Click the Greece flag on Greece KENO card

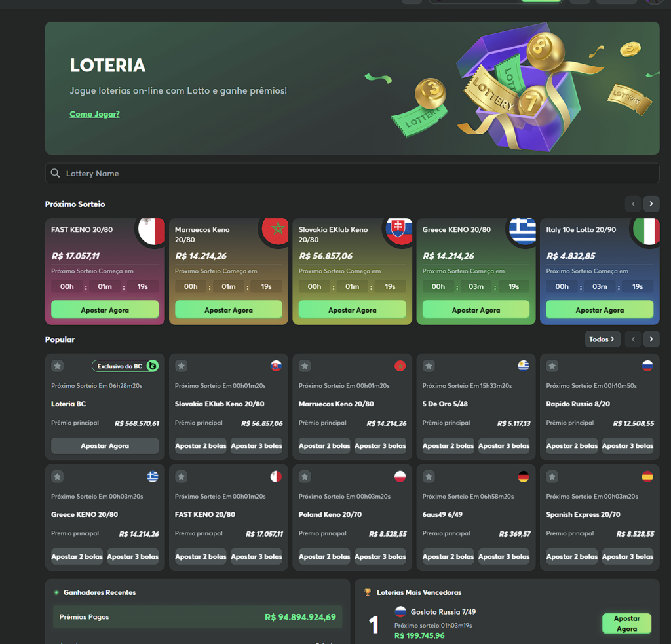pos(522,231)
